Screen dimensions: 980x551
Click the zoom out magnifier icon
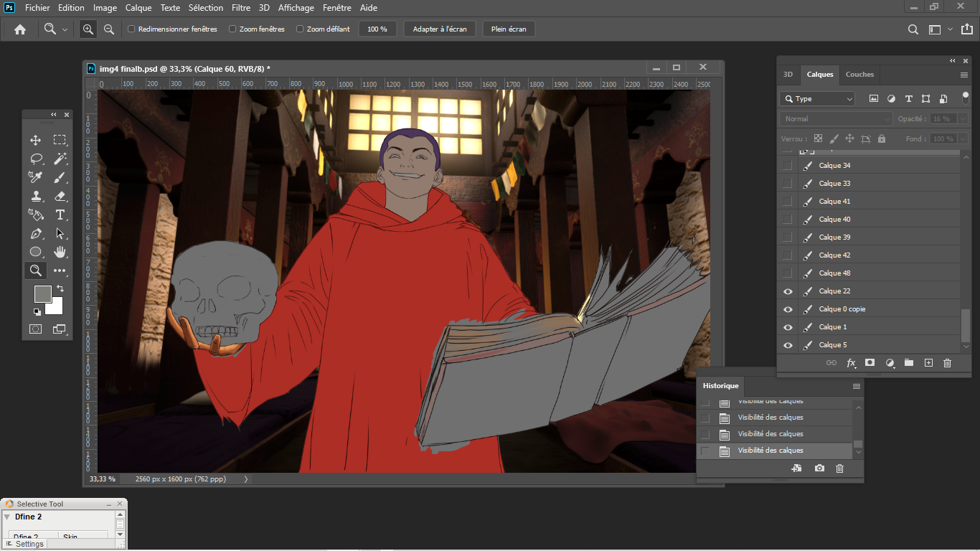click(x=109, y=29)
